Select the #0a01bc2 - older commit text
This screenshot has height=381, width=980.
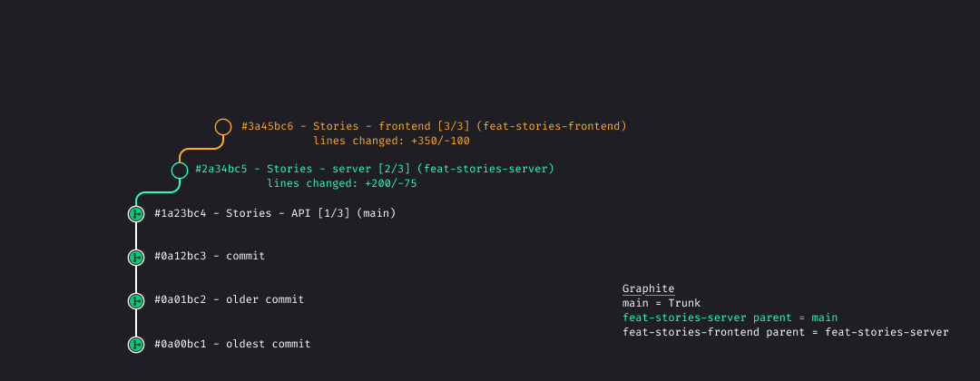(x=229, y=299)
